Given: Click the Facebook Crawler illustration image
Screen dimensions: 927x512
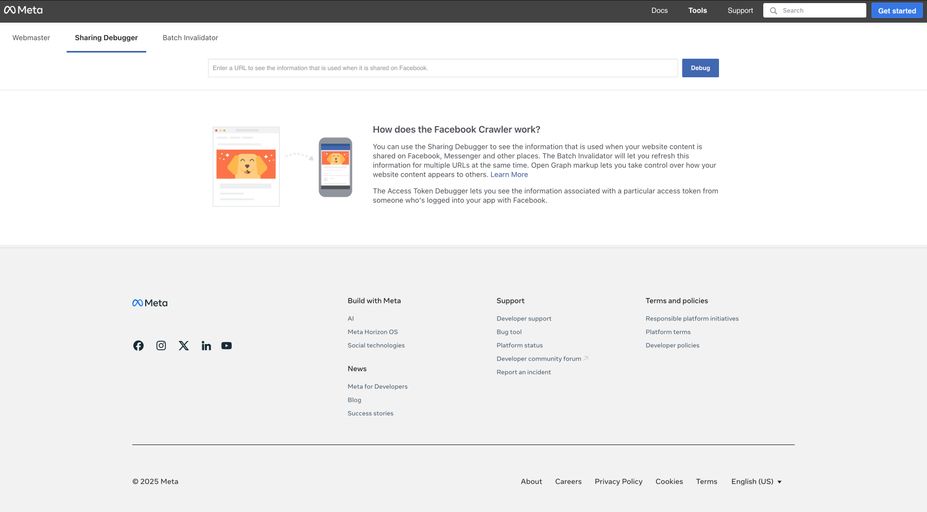Looking at the screenshot, I should point(282,166).
